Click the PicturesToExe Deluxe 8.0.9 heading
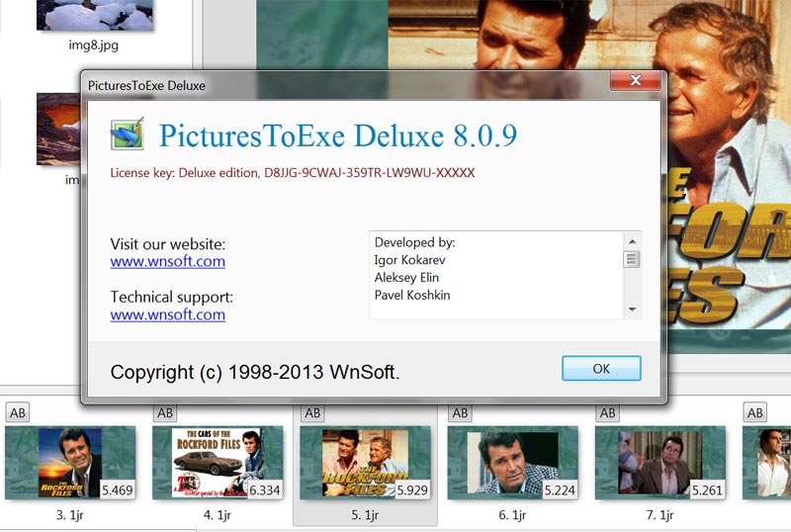This screenshot has width=791, height=532. pos(338,135)
